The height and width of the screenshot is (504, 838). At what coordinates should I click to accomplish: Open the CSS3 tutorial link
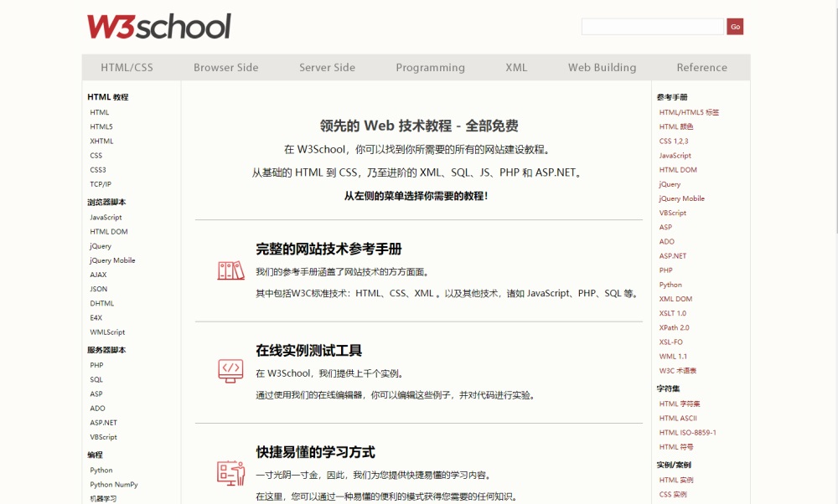(98, 170)
